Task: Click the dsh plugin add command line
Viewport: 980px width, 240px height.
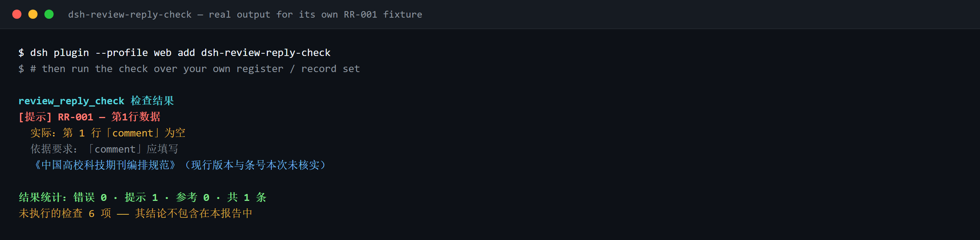Action: 175,53
